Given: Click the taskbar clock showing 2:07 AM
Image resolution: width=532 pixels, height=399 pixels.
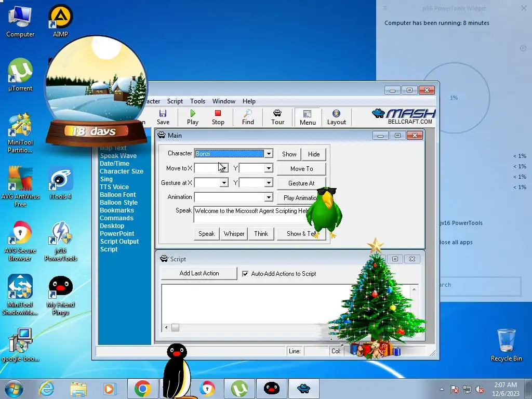Looking at the screenshot, I should (506, 389).
